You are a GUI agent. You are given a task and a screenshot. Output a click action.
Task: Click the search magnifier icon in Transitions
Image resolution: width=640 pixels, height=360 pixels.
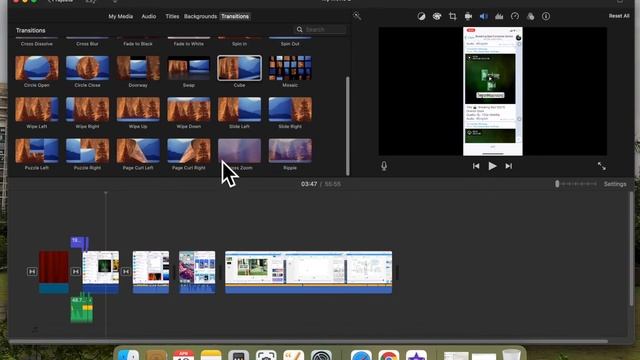300,29
